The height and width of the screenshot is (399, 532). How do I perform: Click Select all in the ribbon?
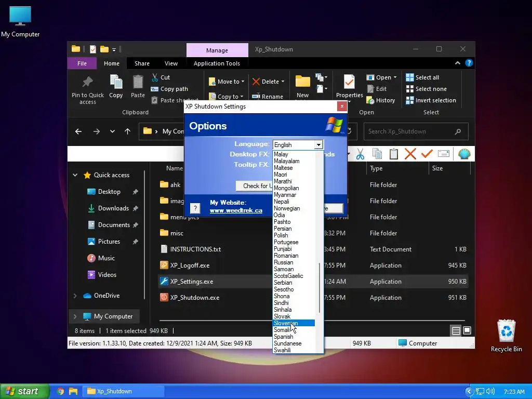click(x=422, y=77)
